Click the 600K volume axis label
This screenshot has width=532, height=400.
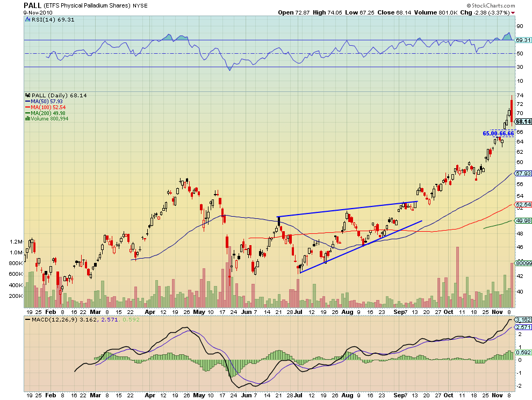point(16,274)
